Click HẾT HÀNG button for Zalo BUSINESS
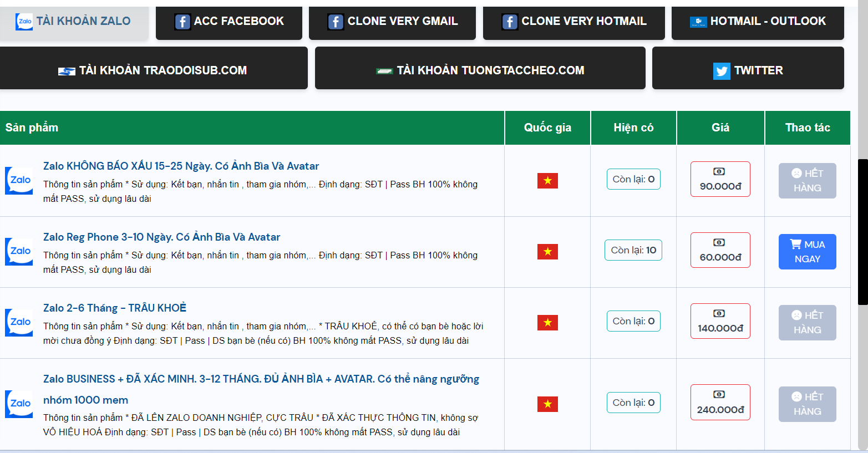Viewport: 868px width, 453px height. (x=807, y=404)
